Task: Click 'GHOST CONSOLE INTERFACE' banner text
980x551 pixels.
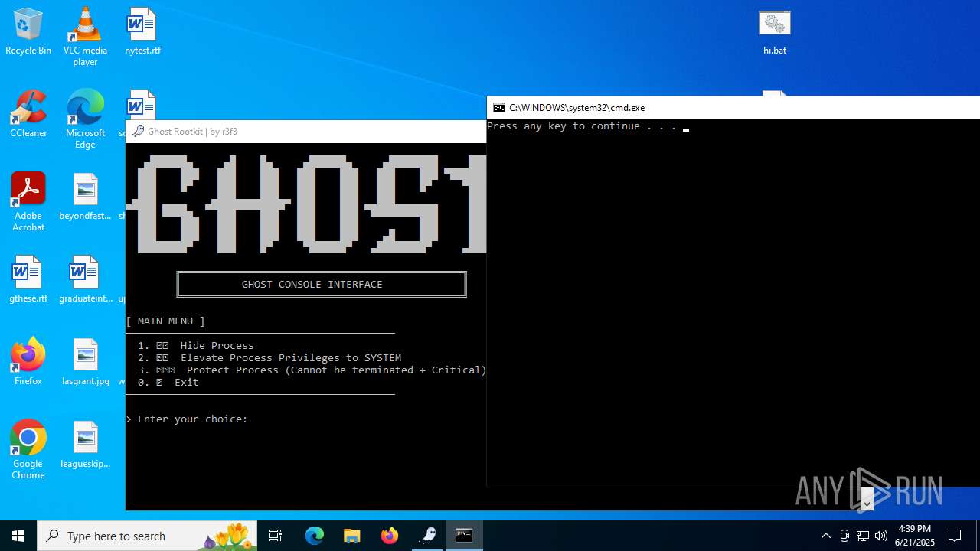Action: pos(312,284)
